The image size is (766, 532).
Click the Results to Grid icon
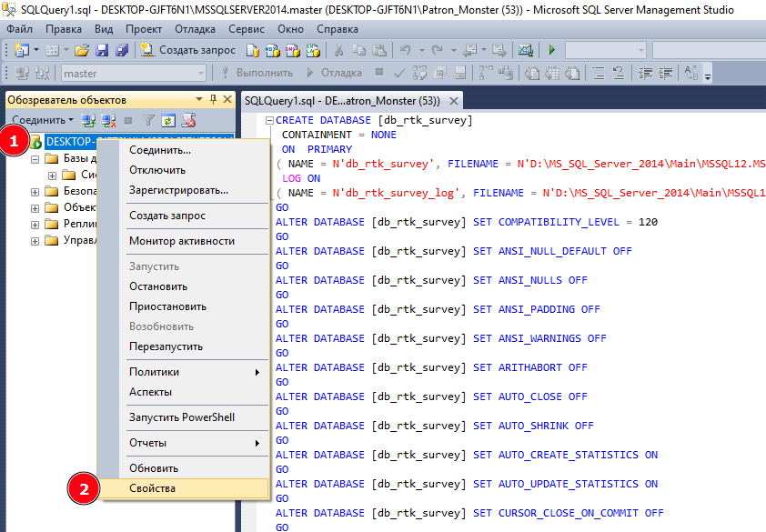[552, 74]
